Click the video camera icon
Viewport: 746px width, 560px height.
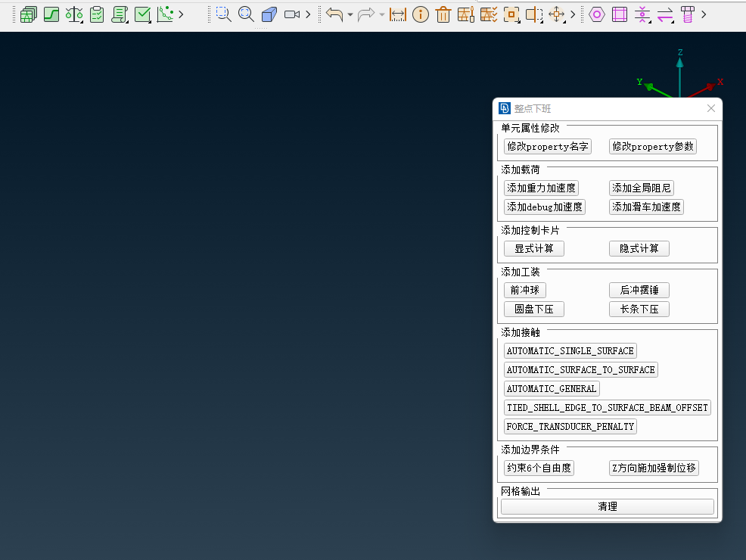tap(292, 14)
